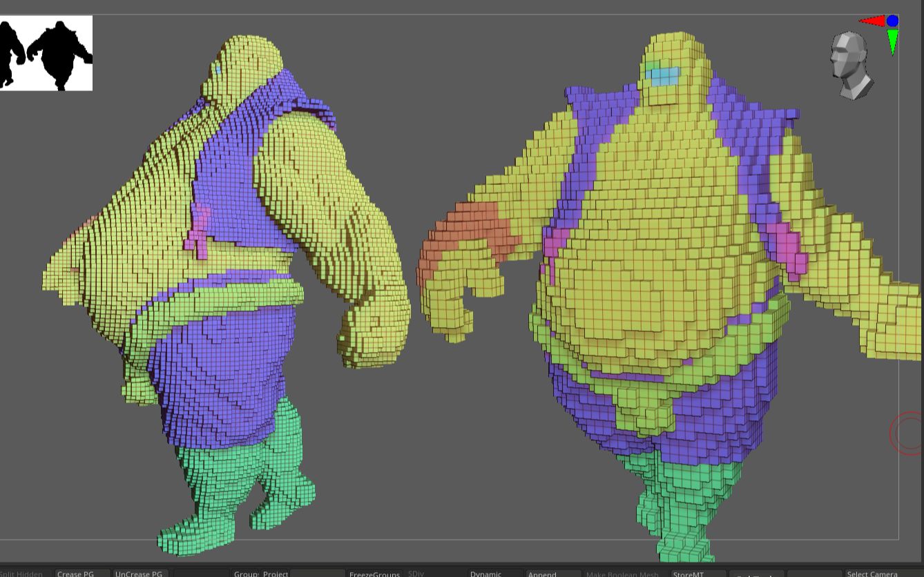Click the Make Boolean Mesh button

(622, 573)
